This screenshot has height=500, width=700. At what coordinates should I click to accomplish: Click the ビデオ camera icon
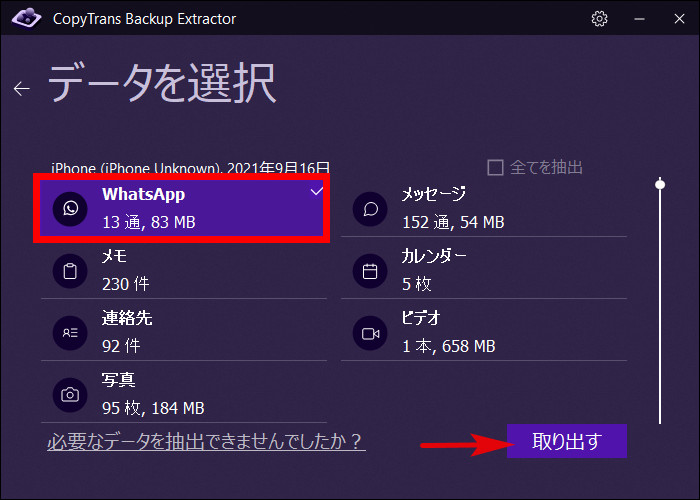pyautogui.click(x=370, y=333)
